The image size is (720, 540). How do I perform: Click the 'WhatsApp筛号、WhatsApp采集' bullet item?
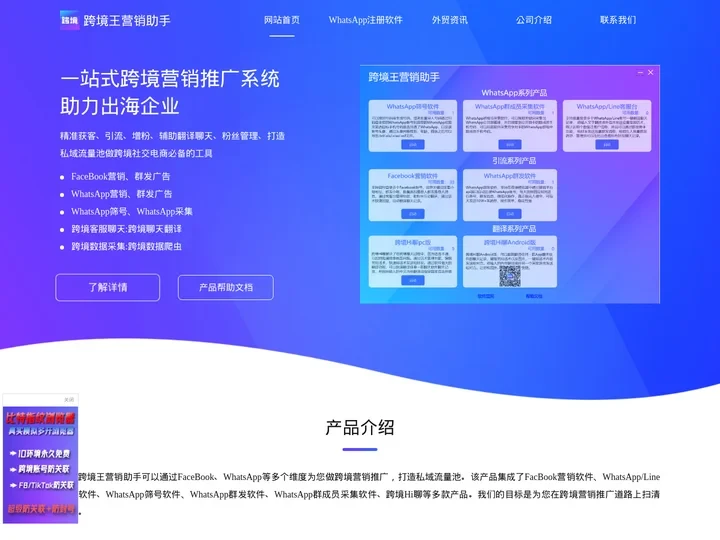132,211
